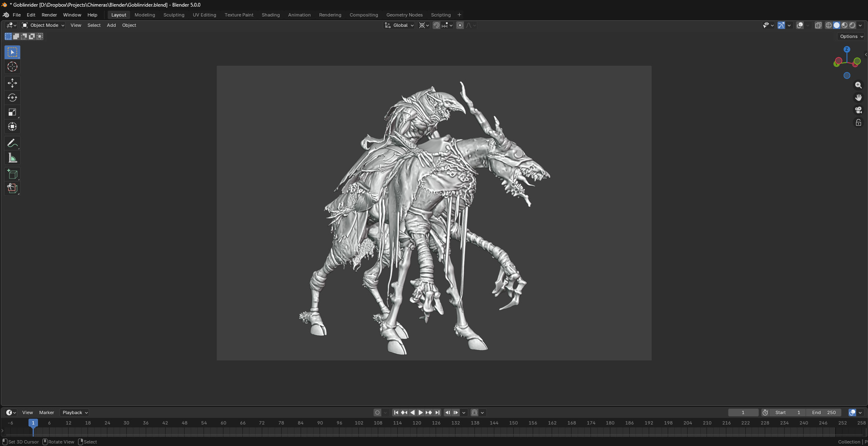Open the File menu
The height and width of the screenshot is (446, 868).
coord(17,15)
